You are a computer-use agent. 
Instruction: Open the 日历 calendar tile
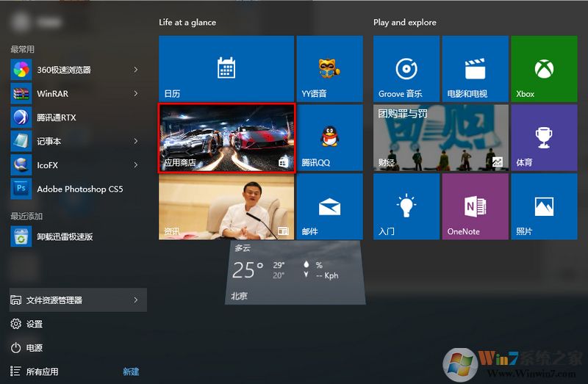pyautogui.click(x=226, y=69)
